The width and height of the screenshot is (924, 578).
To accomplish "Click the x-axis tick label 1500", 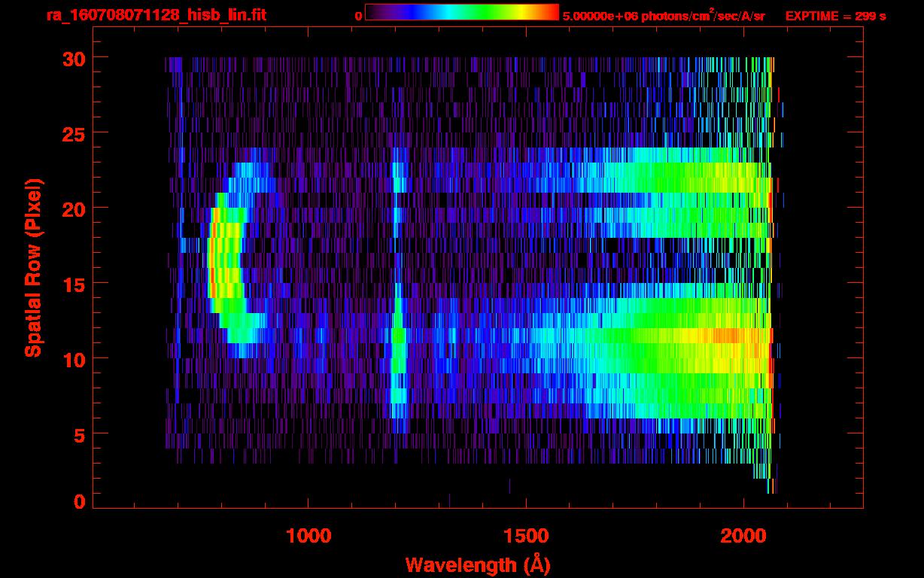I will (526, 537).
